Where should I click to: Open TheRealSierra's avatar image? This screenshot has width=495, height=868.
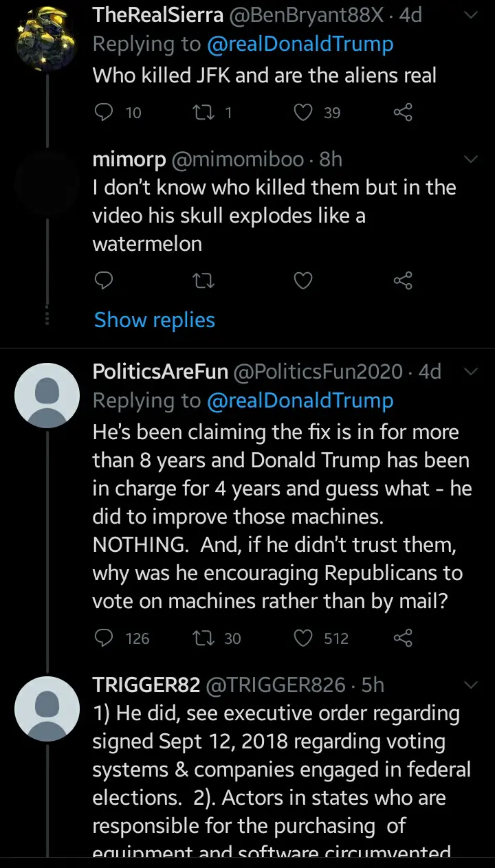pos(47,41)
